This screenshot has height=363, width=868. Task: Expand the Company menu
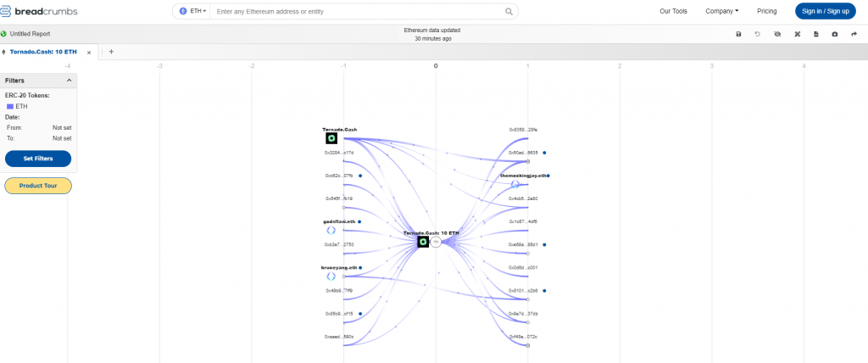point(722,11)
